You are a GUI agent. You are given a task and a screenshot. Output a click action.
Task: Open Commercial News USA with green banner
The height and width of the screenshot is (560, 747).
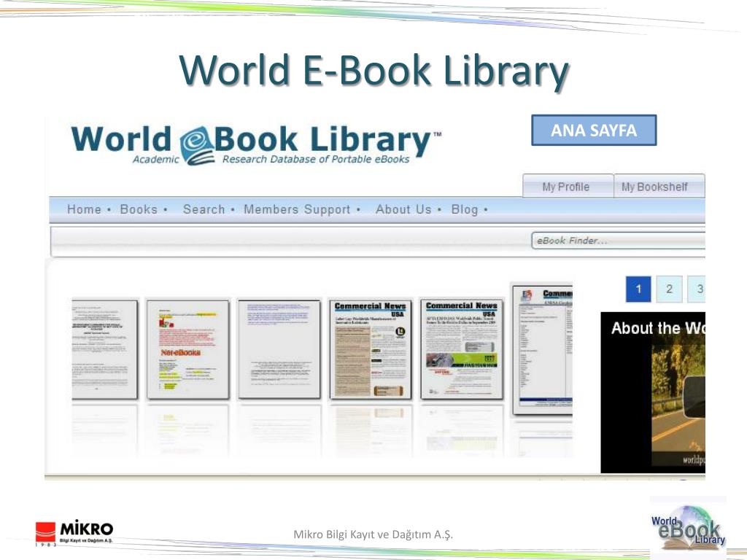(x=462, y=349)
